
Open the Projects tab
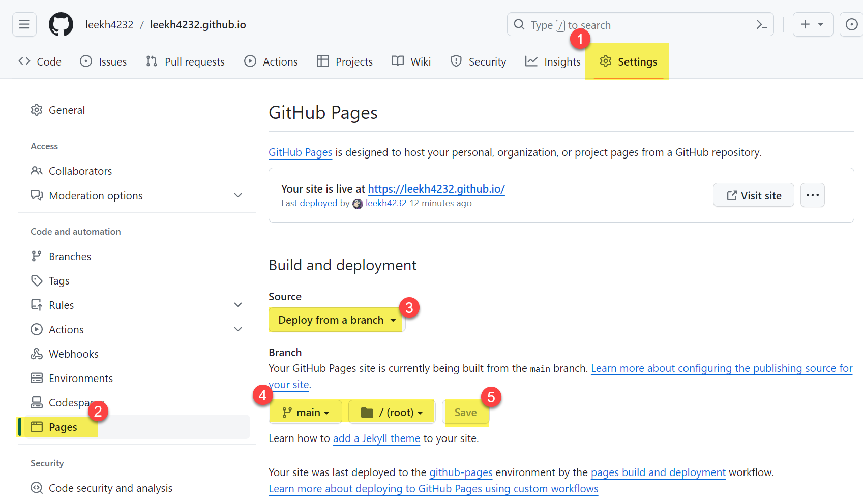pyautogui.click(x=345, y=61)
